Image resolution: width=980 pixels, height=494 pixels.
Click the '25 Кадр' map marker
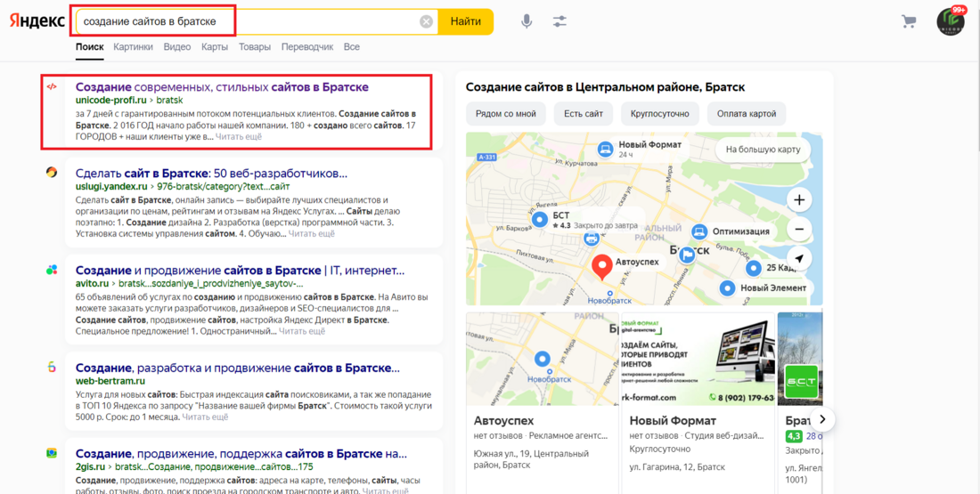click(755, 268)
